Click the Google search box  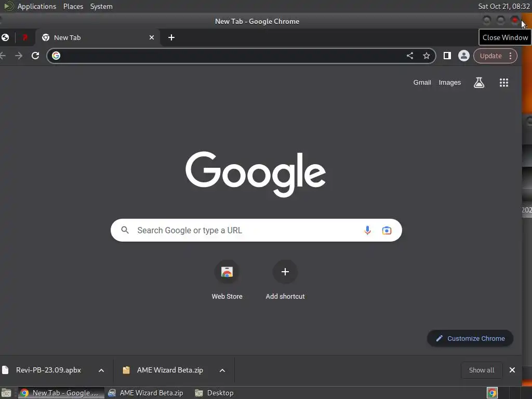point(256,230)
